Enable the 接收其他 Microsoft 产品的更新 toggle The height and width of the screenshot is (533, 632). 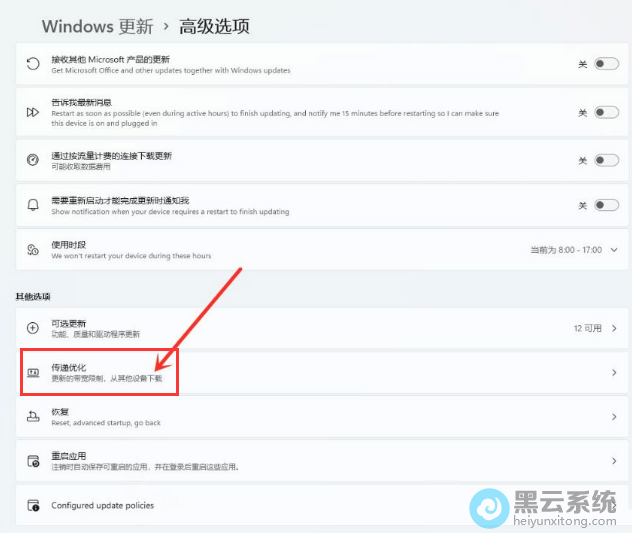tap(606, 64)
